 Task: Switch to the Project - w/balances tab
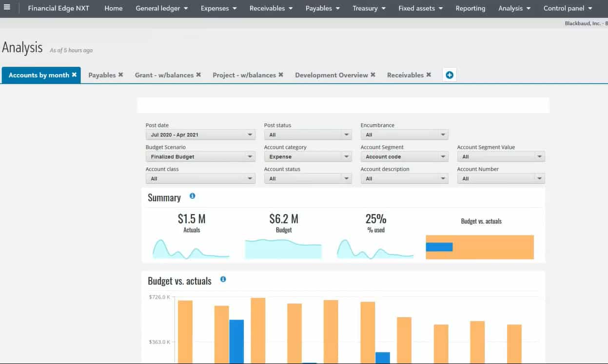[x=244, y=75]
